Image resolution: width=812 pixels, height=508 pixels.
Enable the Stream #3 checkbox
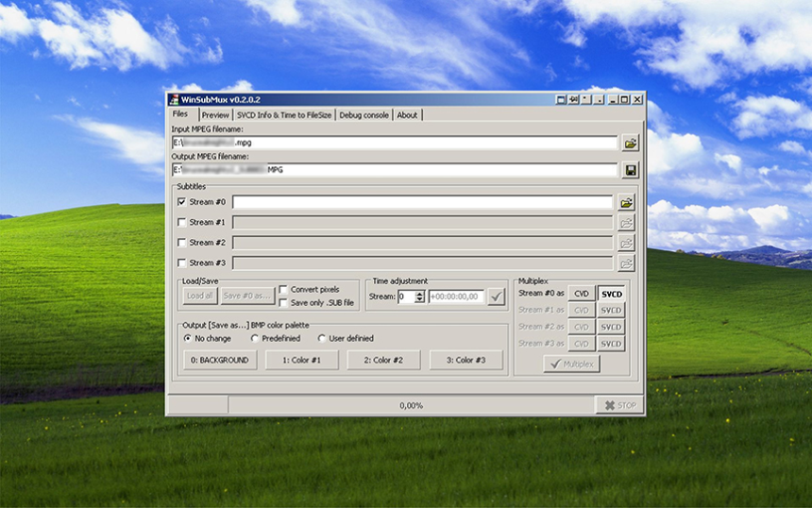point(181,263)
